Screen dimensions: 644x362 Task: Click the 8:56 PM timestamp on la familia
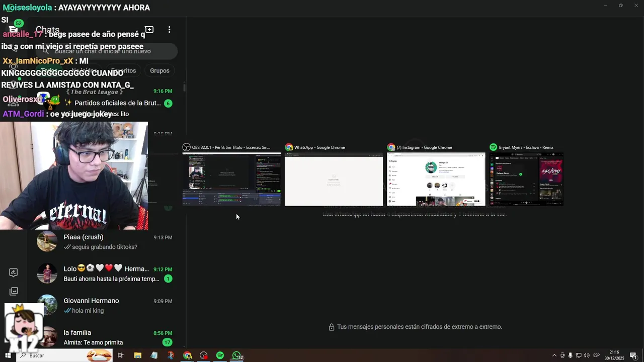click(x=163, y=333)
